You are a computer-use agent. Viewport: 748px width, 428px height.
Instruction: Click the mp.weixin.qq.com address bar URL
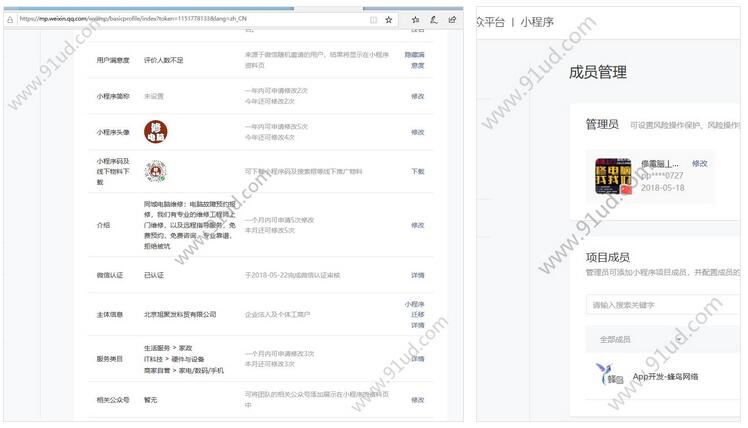tap(133, 19)
